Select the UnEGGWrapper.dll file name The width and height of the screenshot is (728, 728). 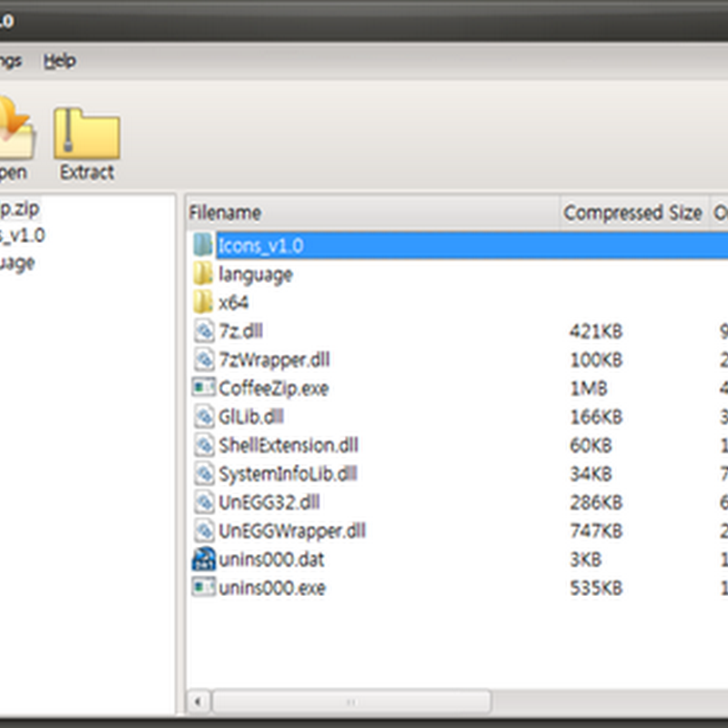pos(292,531)
